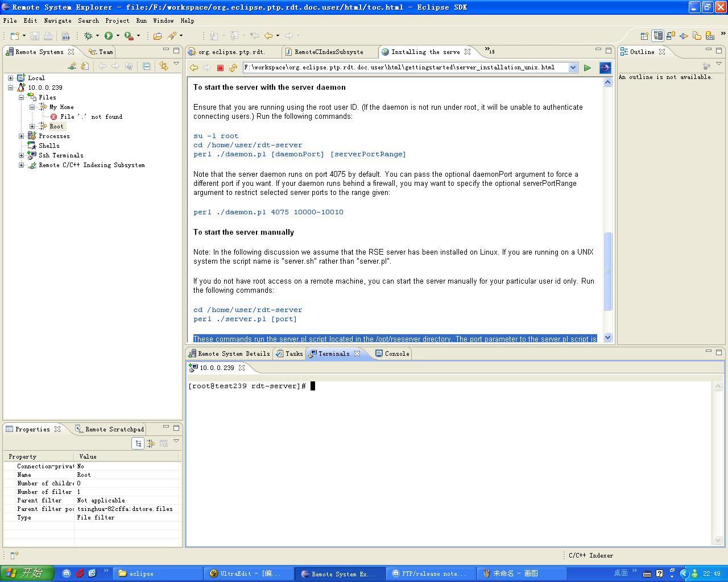Click refresh icon in Remote Systems toolbar
This screenshot has height=582, width=728.
tap(85, 66)
